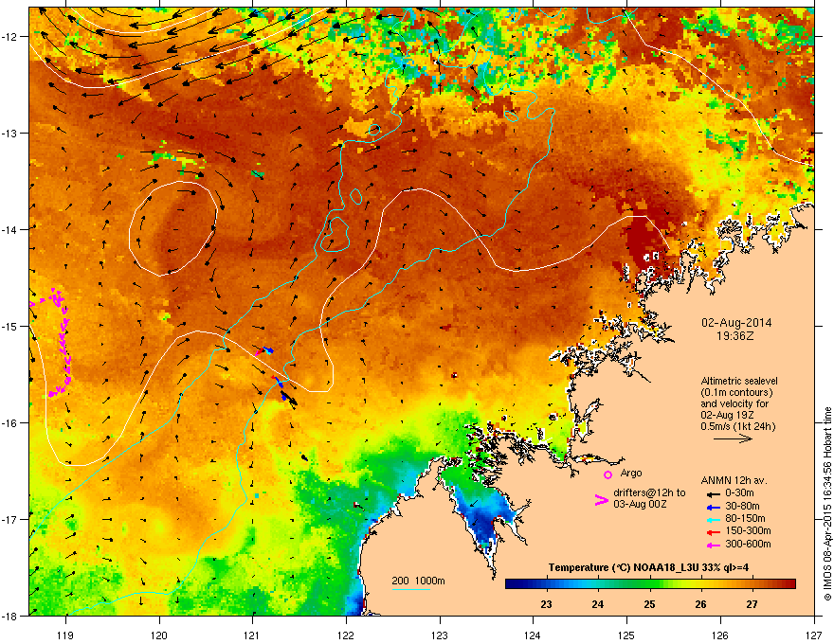Click the 'Temperature (°C) NOAA18_L3U 33% ql>=4' title

click(x=648, y=567)
